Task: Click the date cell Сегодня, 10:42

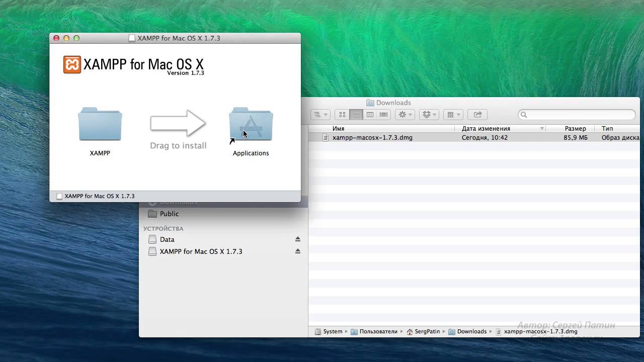Action: click(x=485, y=137)
